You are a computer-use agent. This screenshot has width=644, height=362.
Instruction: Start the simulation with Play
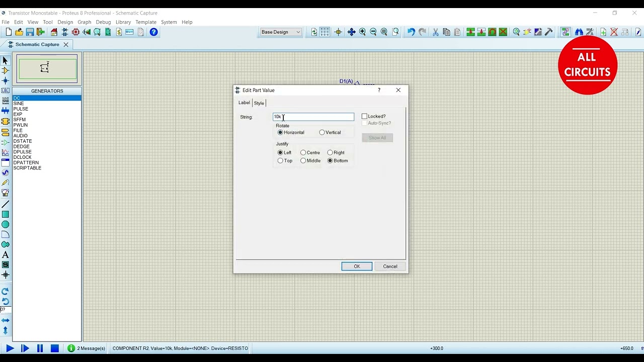[x=10, y=348]
